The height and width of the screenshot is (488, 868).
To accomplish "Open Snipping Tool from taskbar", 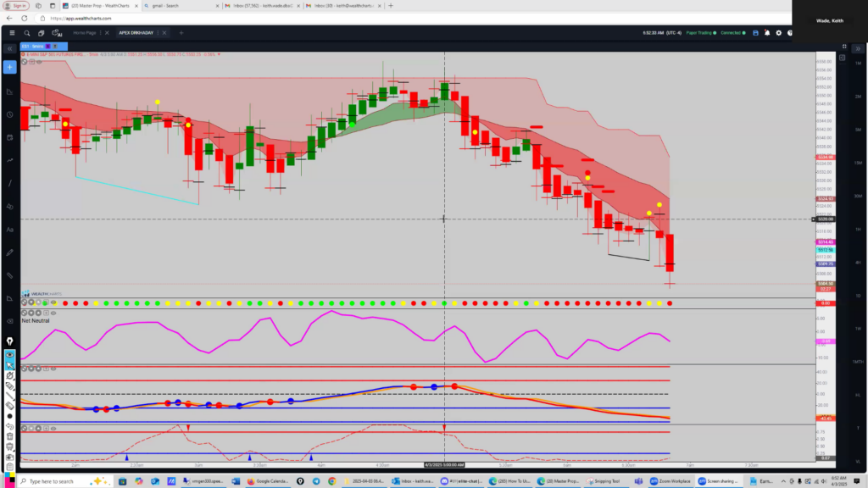I will [x=604, y=481].
